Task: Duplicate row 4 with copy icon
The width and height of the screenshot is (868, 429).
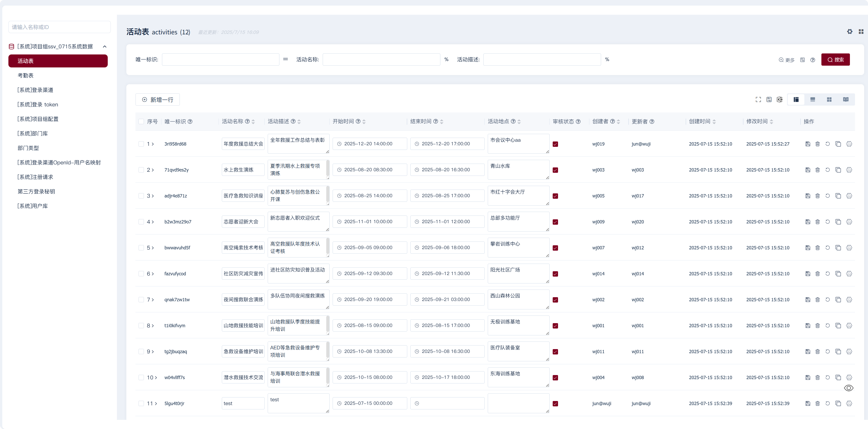Action: [838, 222]
